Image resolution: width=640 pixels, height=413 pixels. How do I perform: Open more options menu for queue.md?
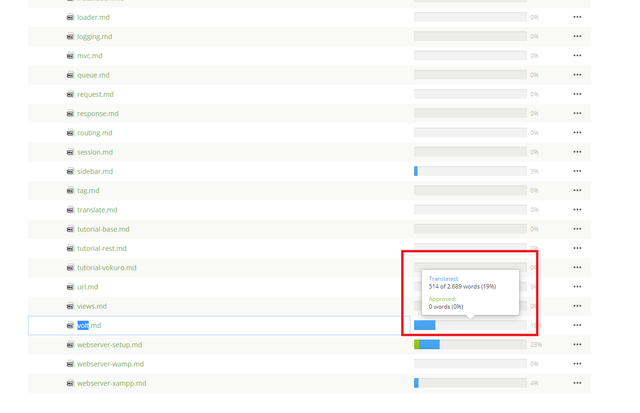(577, 75)
